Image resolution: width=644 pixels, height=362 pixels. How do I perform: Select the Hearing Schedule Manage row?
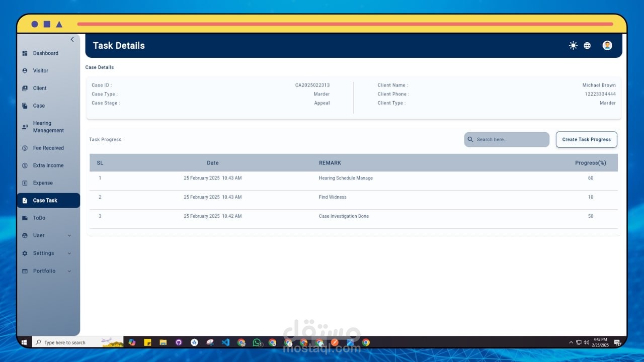[x=346, y=178]
